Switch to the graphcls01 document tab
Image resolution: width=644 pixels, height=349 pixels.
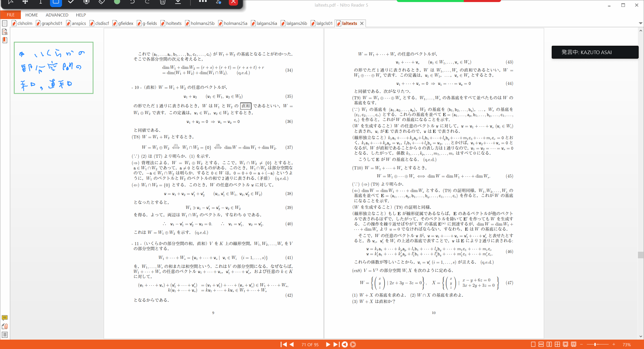[x=49, y=23]
